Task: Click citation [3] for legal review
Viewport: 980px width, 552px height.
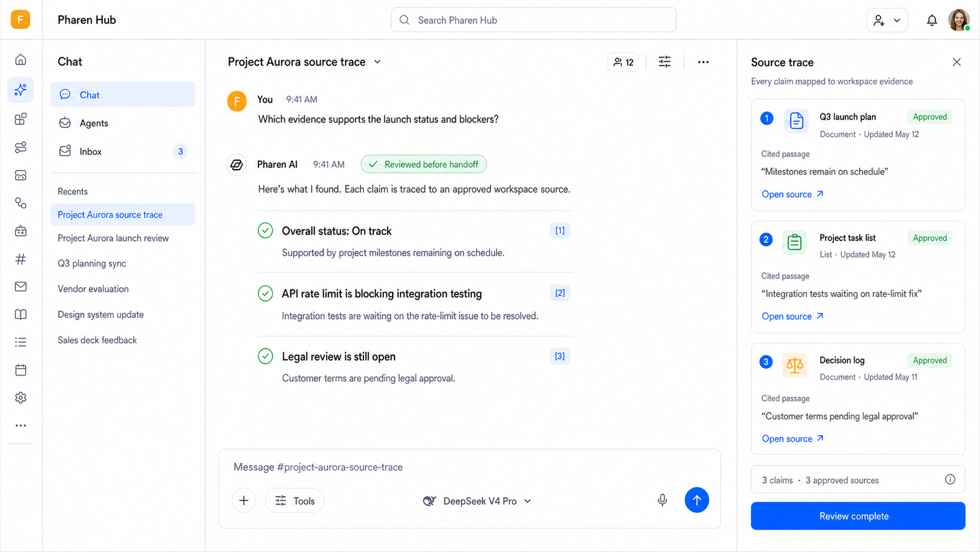Action: 560,356
